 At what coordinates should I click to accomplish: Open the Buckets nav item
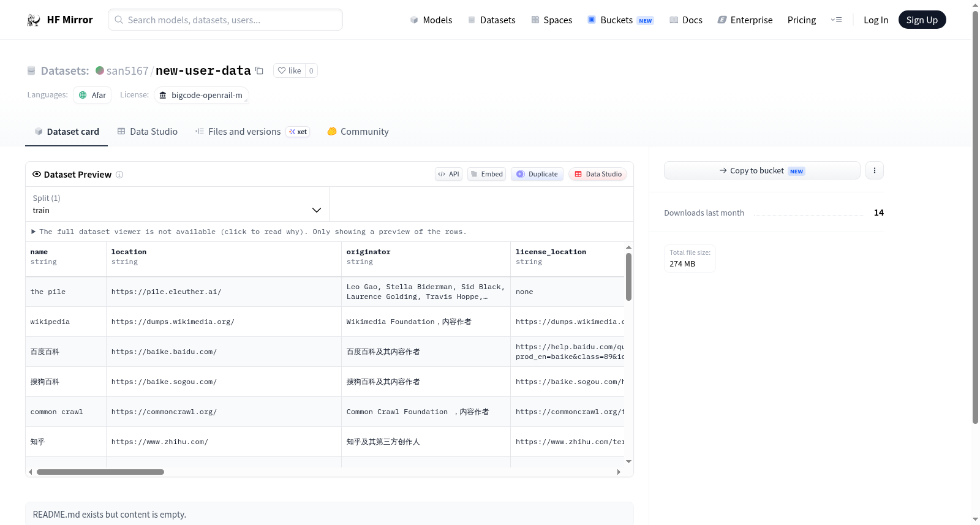(x=621, y=20)
